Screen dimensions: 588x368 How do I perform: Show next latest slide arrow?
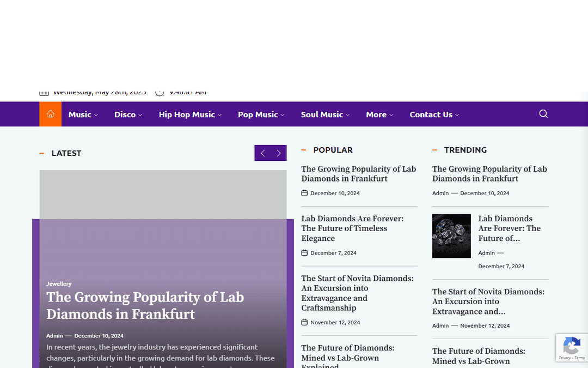(279, 153)
